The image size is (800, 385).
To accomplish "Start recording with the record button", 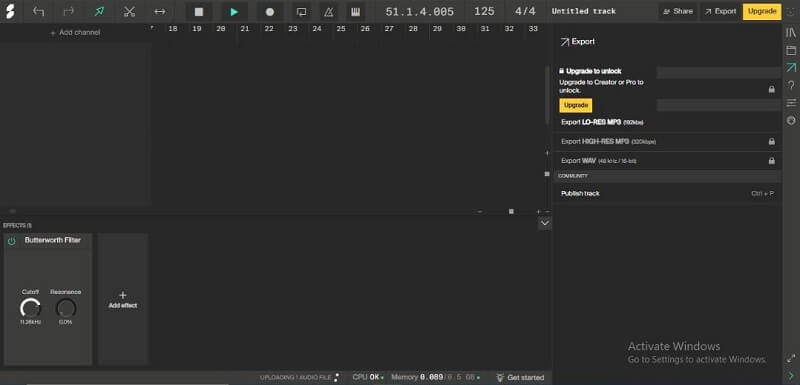I will pyautogui.click(x=270, y=12).
